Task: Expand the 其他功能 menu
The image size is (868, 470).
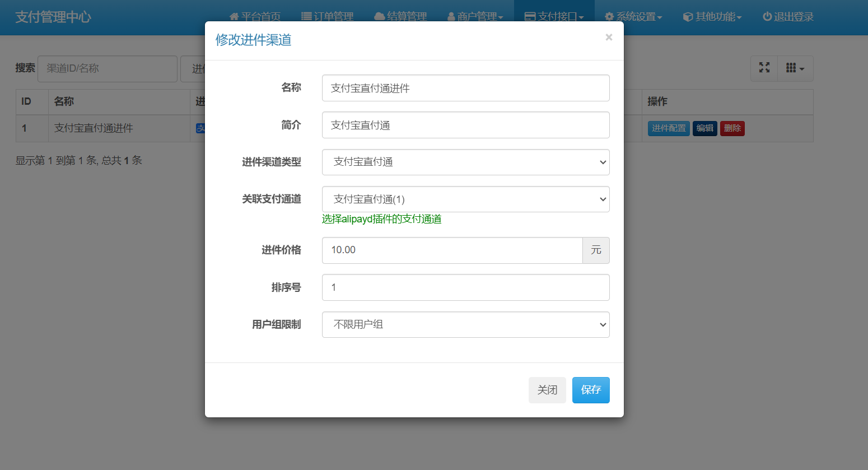Action: [x=712, y=17]
